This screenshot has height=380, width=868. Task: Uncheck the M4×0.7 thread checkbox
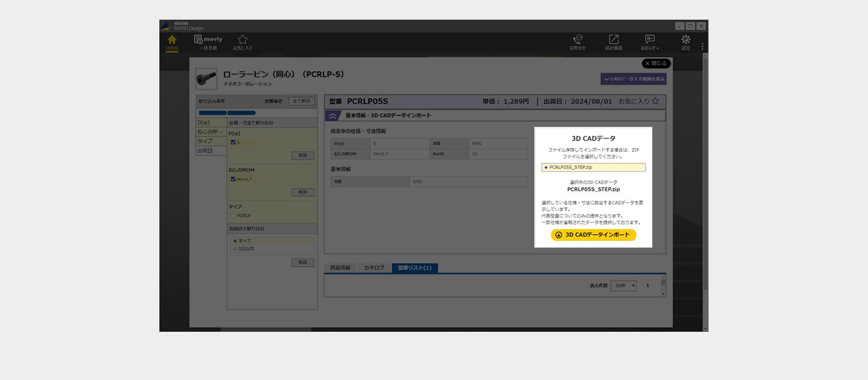(233, 179)
